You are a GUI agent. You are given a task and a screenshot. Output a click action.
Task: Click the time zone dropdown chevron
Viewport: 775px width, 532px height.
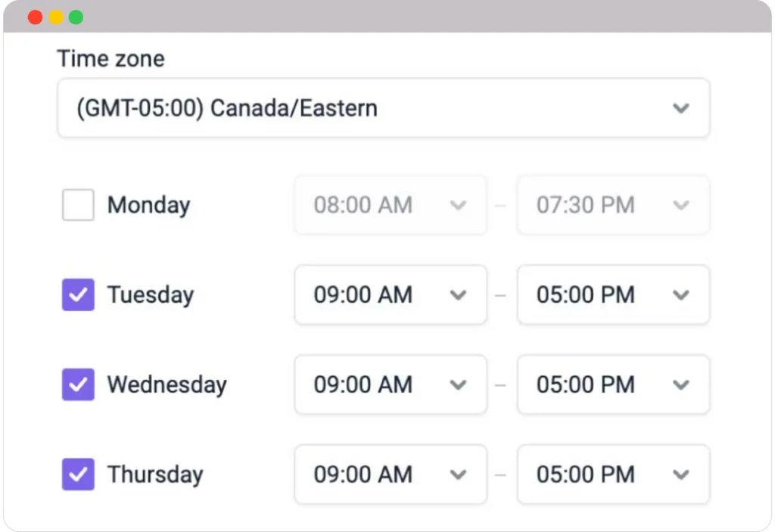tap(680, 107)
